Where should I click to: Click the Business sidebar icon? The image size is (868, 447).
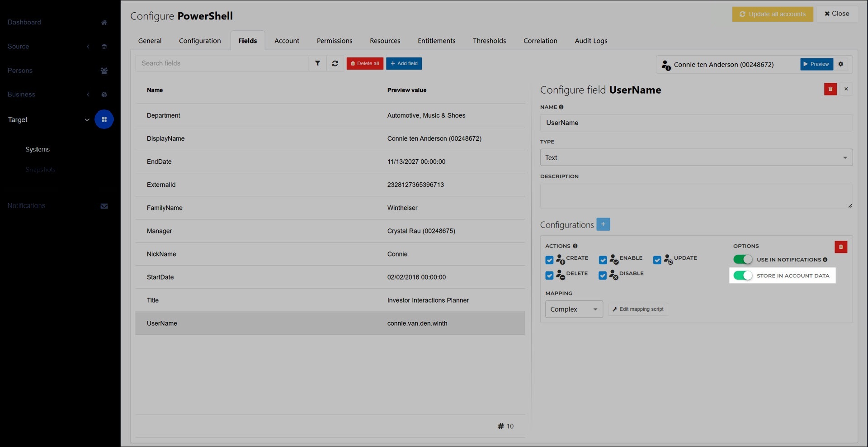(104, 95)
